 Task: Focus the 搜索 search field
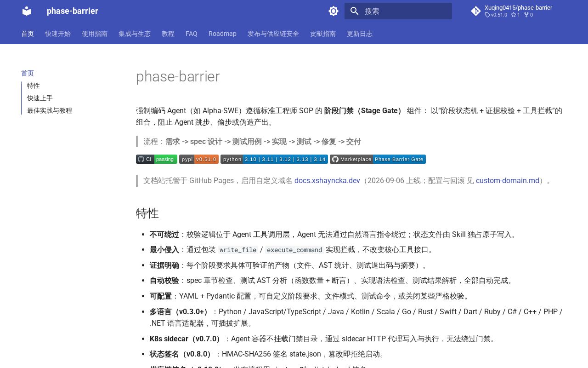[398, 11]
